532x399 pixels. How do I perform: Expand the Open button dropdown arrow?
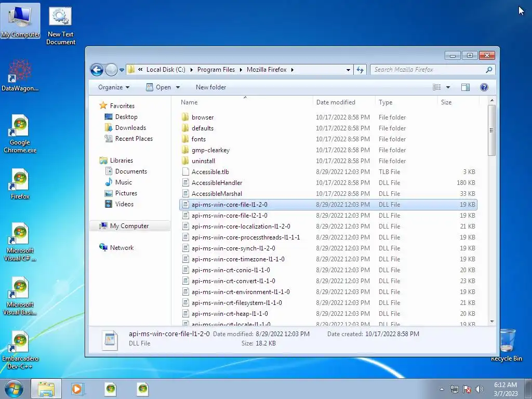(x=178, y=87)
